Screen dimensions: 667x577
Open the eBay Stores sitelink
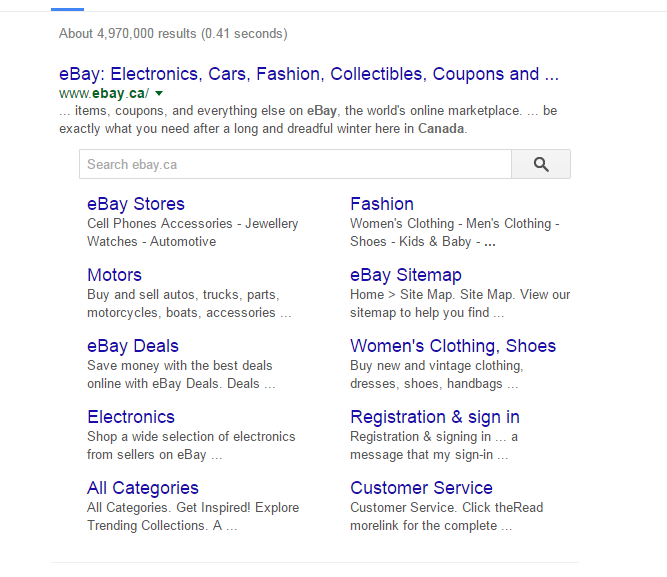136,204
